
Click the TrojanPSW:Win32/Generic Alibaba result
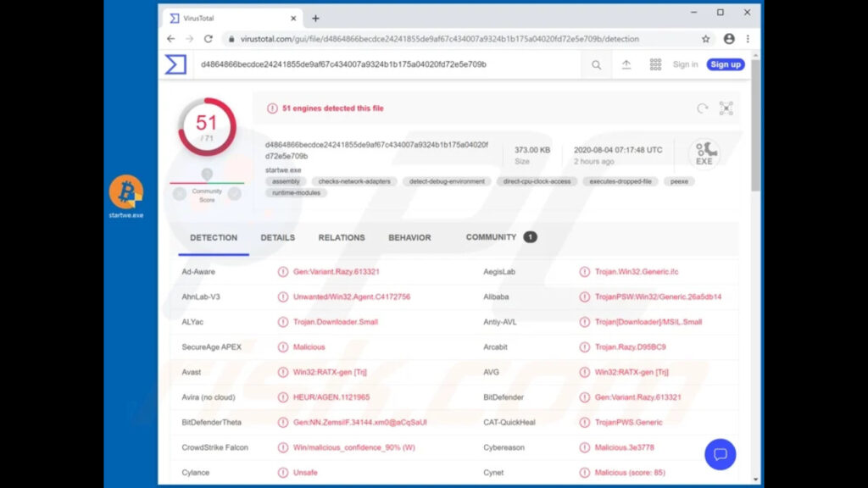click(658, 297)
